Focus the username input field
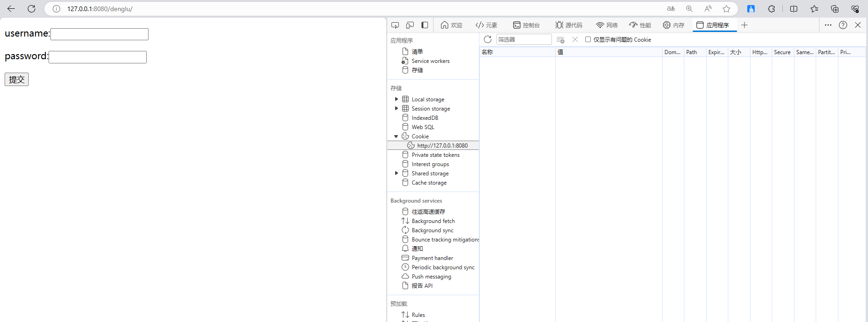Viewport: 868px width, 322px height. coord(99,34)
